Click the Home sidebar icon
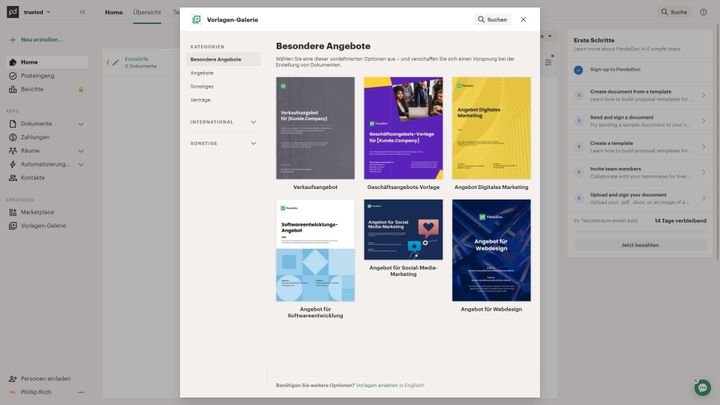The image size is (720, 405). 13,62
